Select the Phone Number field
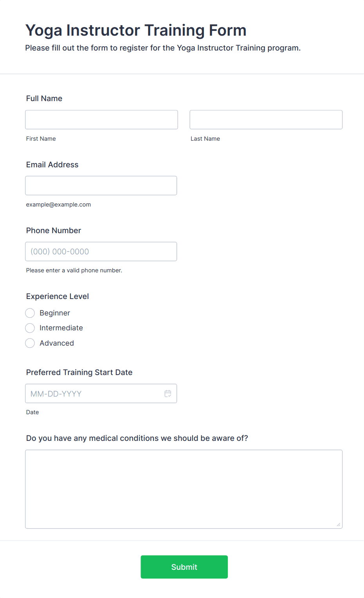The height and width of the screenshot is (598, 364). (x=101, y=252)
